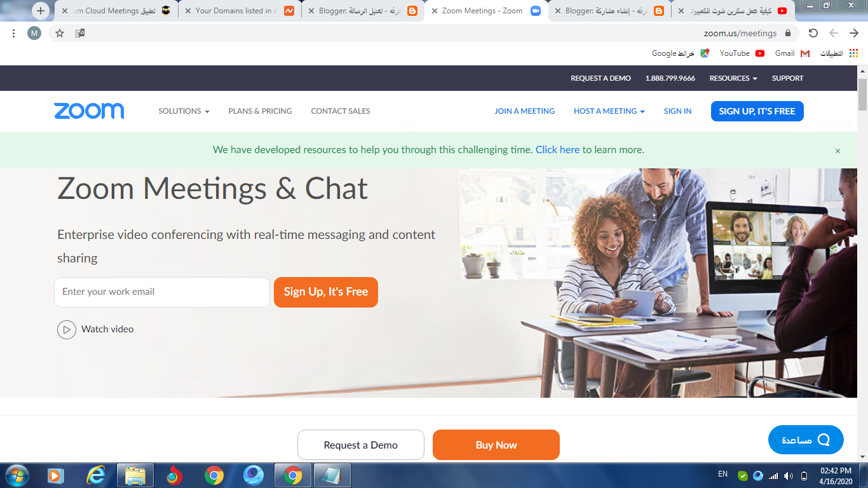Click the Watch video play icon

[x=67, y=330]
